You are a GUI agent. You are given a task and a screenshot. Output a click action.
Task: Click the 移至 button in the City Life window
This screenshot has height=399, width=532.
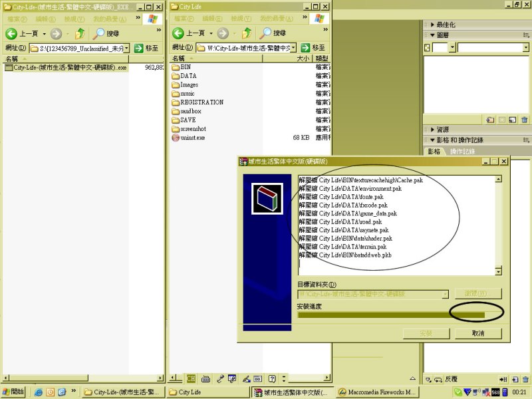point(313,47)
